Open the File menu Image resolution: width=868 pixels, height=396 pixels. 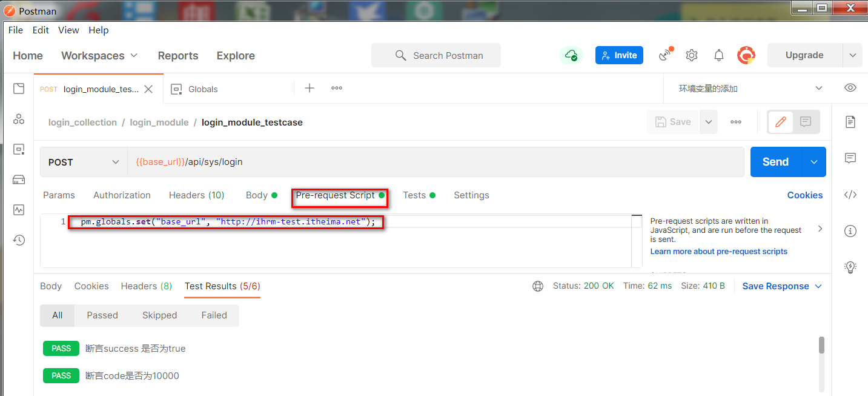tap(15, 30)
